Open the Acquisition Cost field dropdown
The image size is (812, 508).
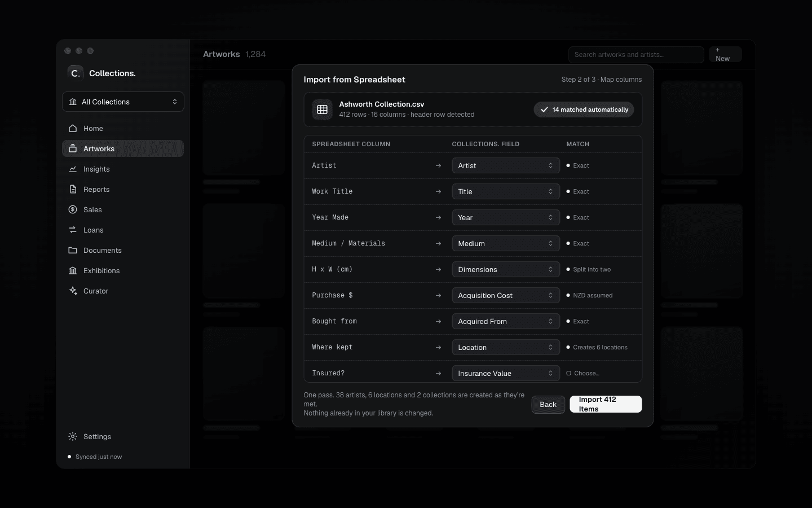[506, 295]
